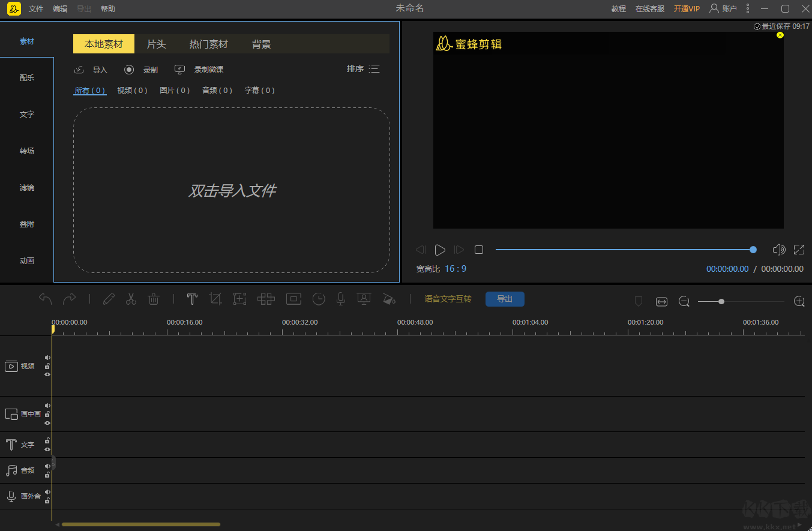Open the 帮助 menu
812x531 pixels.
[108, 9]
